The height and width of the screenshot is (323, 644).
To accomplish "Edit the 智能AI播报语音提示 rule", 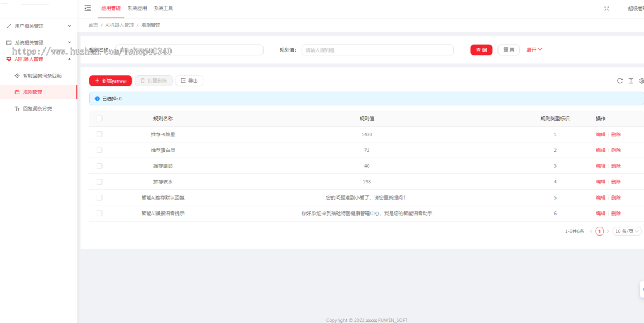I will [601, 214].
